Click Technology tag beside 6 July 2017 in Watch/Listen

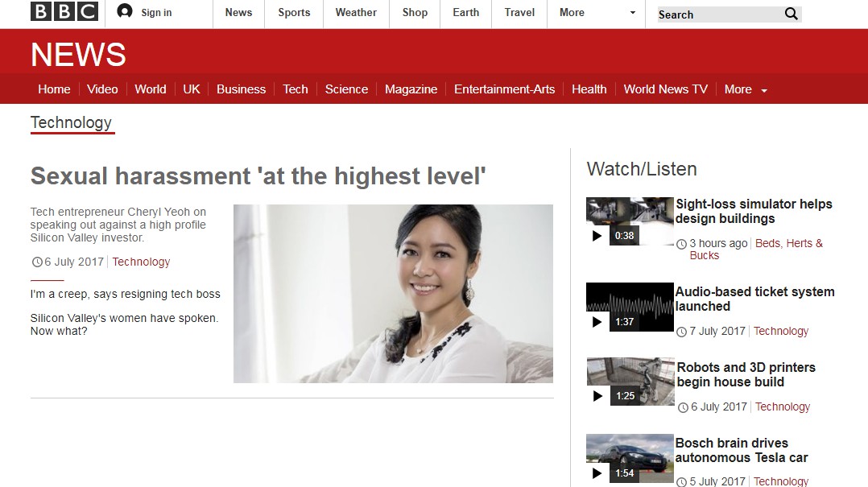783,407
